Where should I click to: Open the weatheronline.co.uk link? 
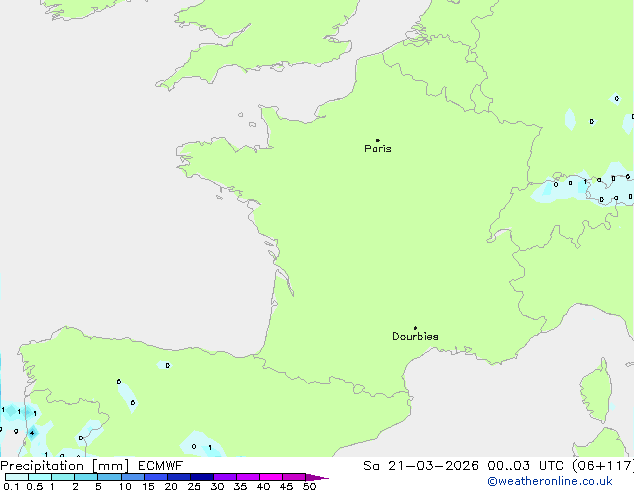pos(550,481)
